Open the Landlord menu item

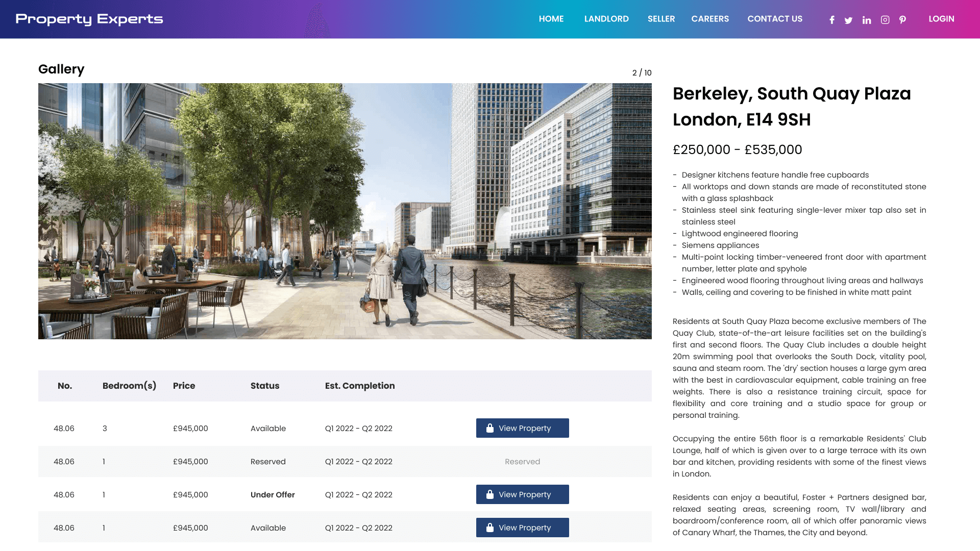point(606,19)
